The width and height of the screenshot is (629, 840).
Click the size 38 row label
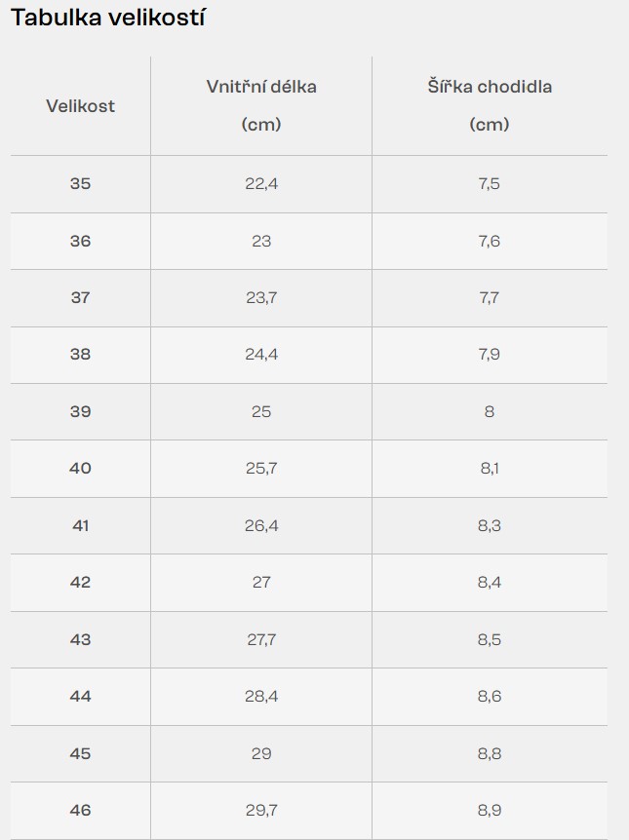click(x=80, y=354)
